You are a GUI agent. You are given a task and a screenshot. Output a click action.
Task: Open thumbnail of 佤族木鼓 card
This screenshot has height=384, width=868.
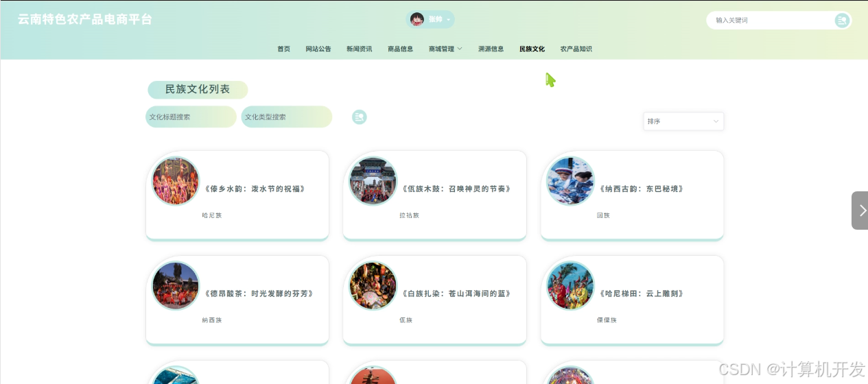pos(373,181)
